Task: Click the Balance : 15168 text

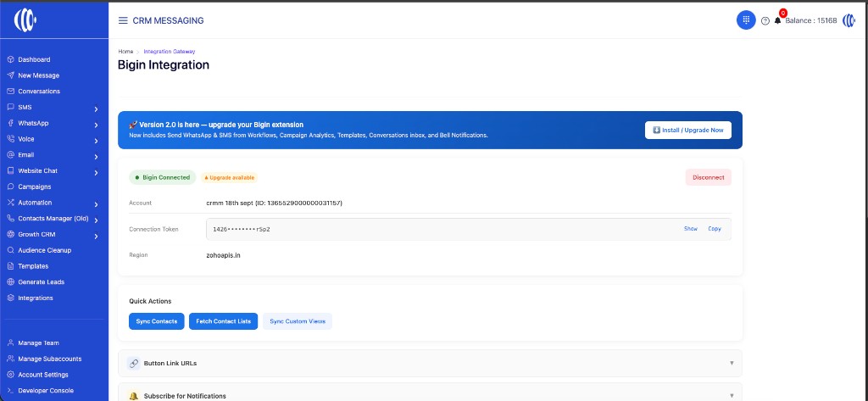Action: (x=811, y=21)
